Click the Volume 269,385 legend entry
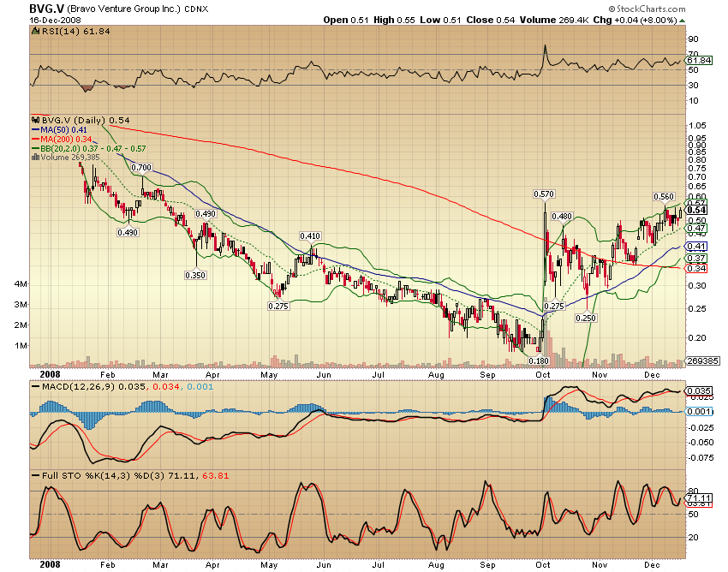This screenshot has height=572, width=728. pyautogui.click(x=69, y=158)
